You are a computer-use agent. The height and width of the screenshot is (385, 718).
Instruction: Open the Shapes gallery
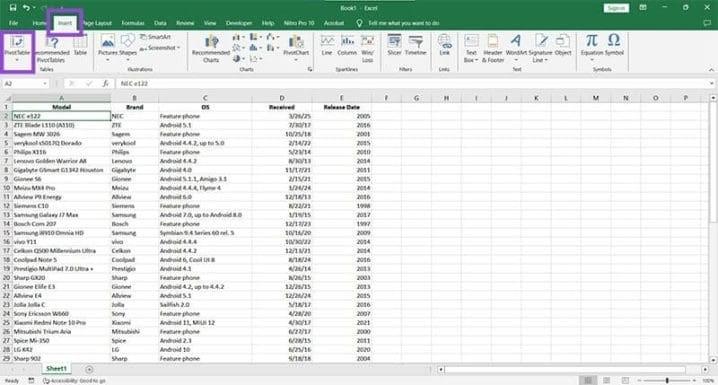128,48
